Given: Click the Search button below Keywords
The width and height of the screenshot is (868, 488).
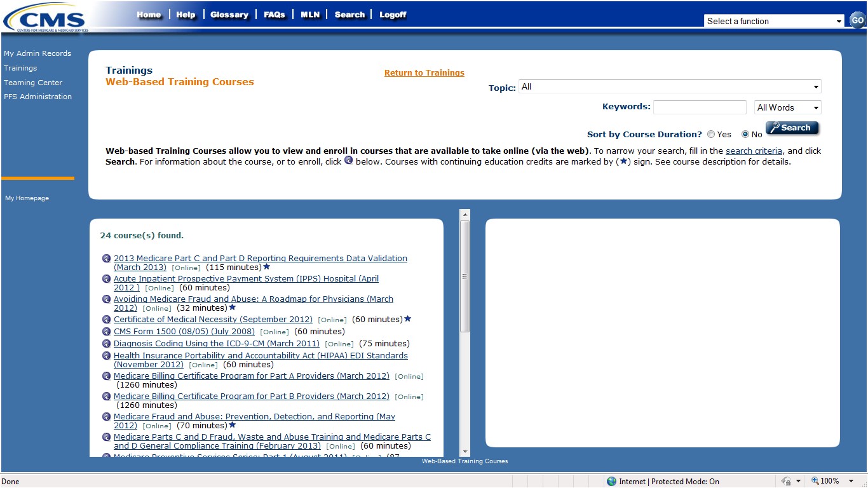Looking at the screenshot, I should click(x=792, y=128).
